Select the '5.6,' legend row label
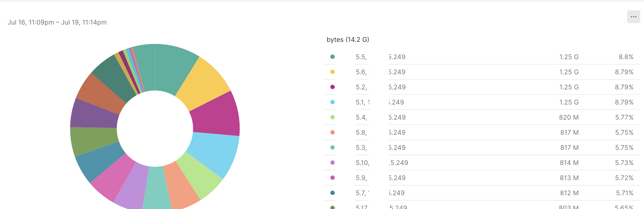Viewport: 644px width, 209px height. tap(361, 72)
